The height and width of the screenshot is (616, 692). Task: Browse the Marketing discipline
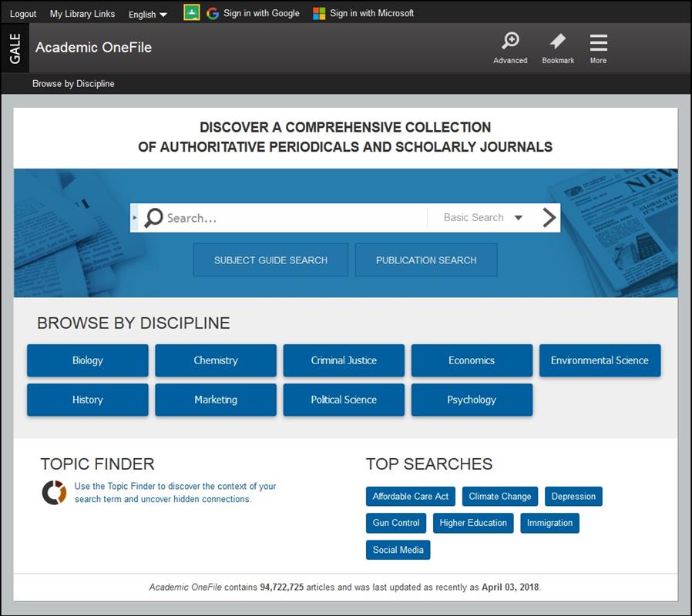click(x=215, y=400)
